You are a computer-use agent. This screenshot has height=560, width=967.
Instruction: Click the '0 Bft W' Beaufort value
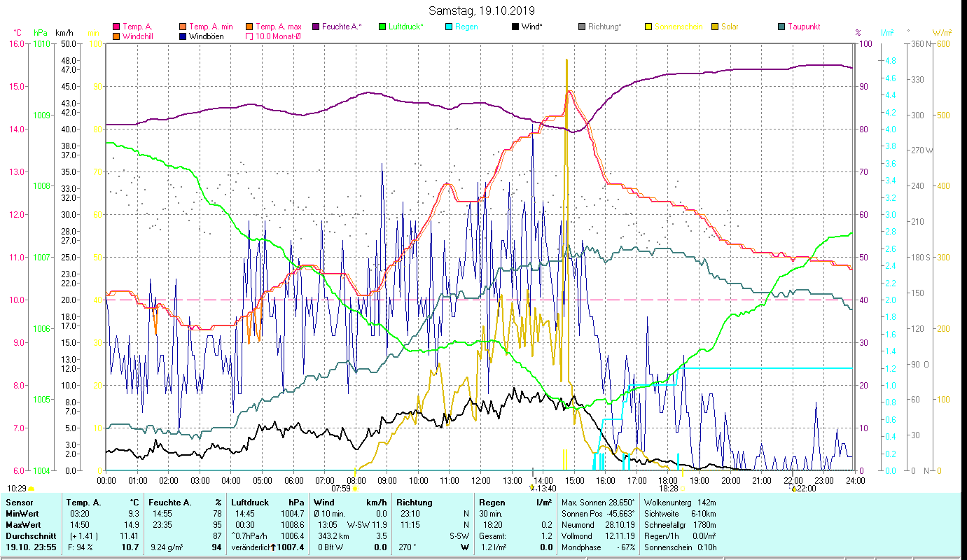331,547
